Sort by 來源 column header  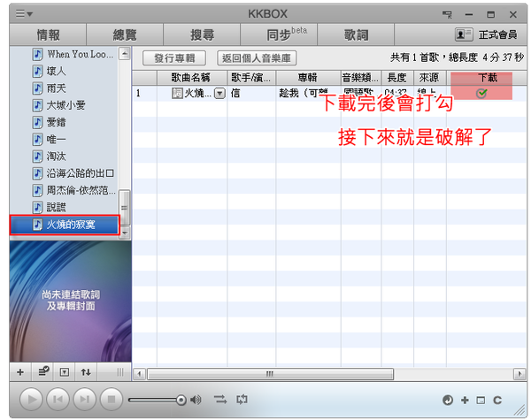[429, 78]
